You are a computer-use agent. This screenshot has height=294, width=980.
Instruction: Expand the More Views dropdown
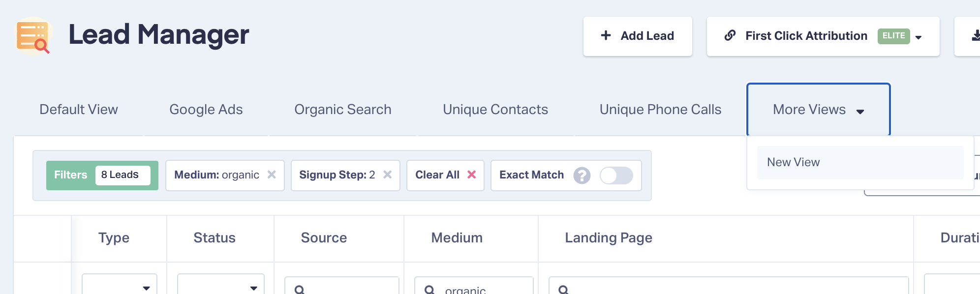point(818,109)
